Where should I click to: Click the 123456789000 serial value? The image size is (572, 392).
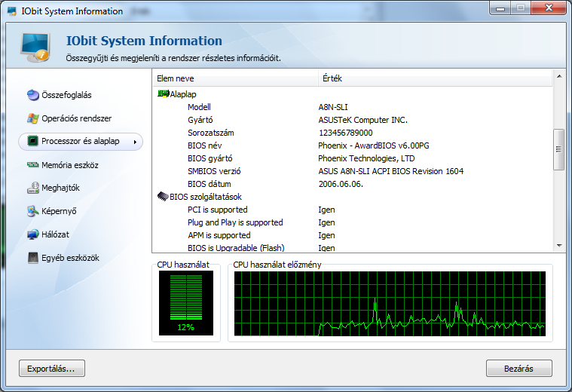(345, 133)
